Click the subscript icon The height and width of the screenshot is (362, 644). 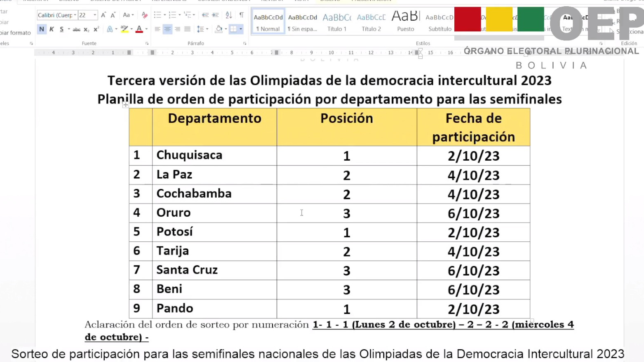[x=86, y=29]
